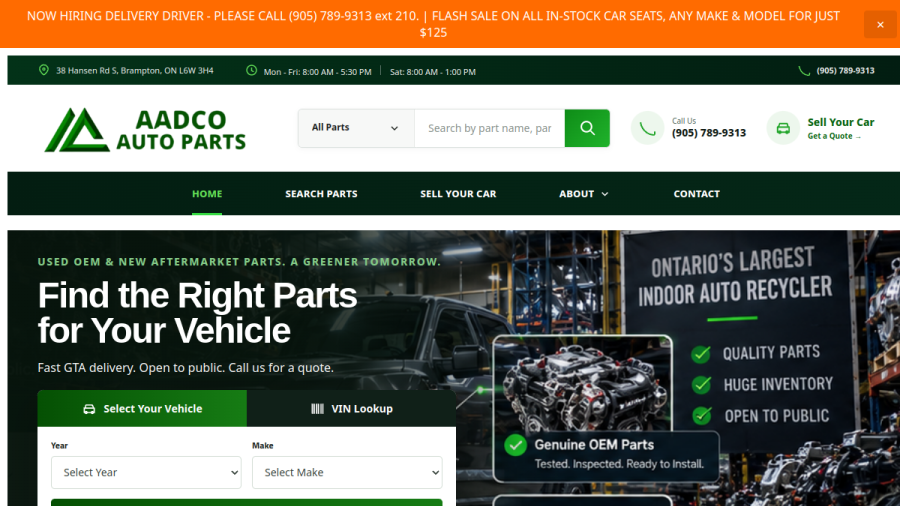This screenshot has width=900, height=506.
Task: Click checkmark next to Quality Parts
Action: pos(701,354)
